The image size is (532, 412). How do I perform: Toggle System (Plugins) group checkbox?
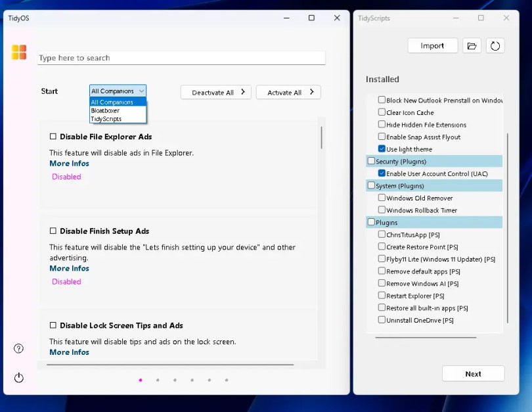coord(371,185)
